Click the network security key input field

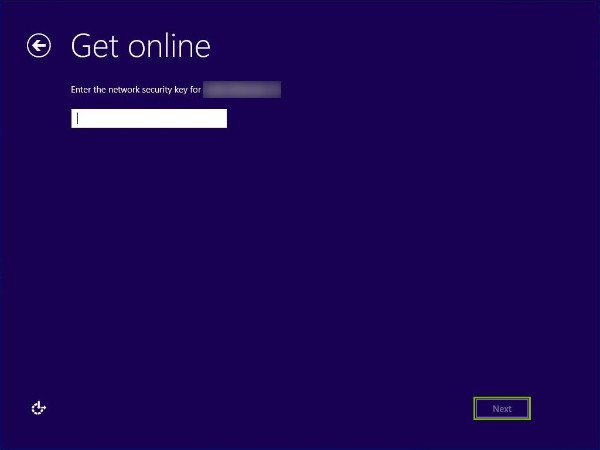(x=149, y=119)
